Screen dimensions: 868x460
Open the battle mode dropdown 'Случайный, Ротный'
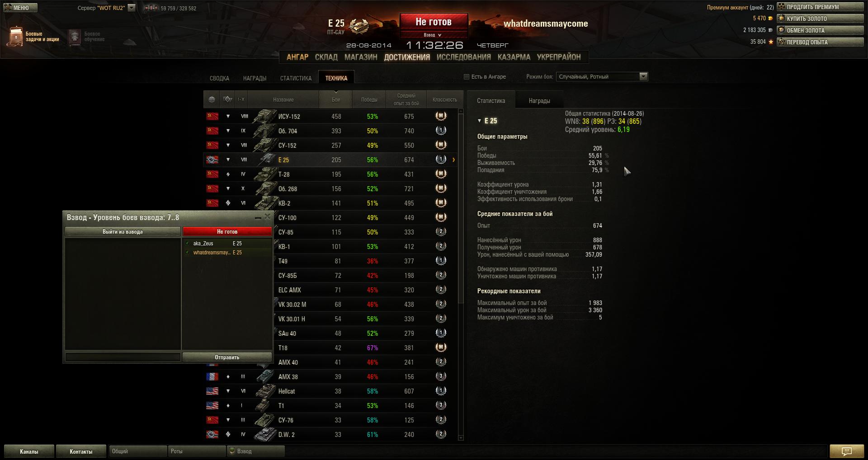coord(602,77)
